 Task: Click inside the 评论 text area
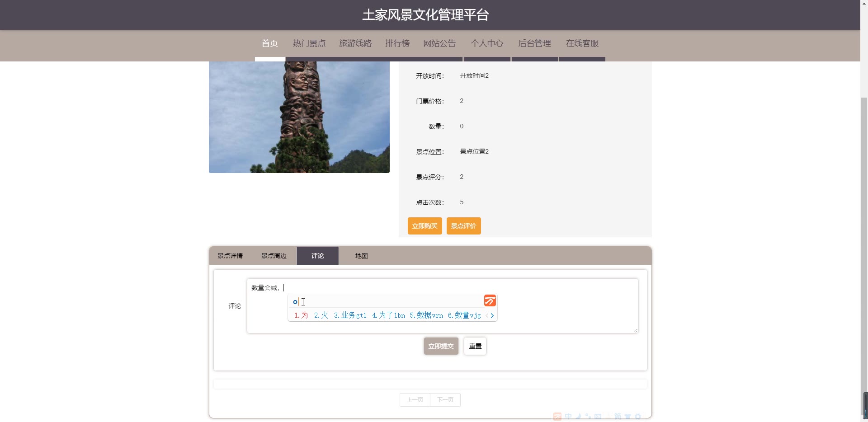point(442,306)
